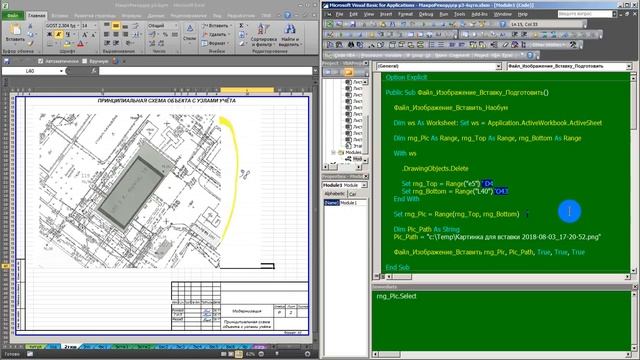Apply the red font color swatch
This screenshot has width=640, height=360.
coord(80,44)
